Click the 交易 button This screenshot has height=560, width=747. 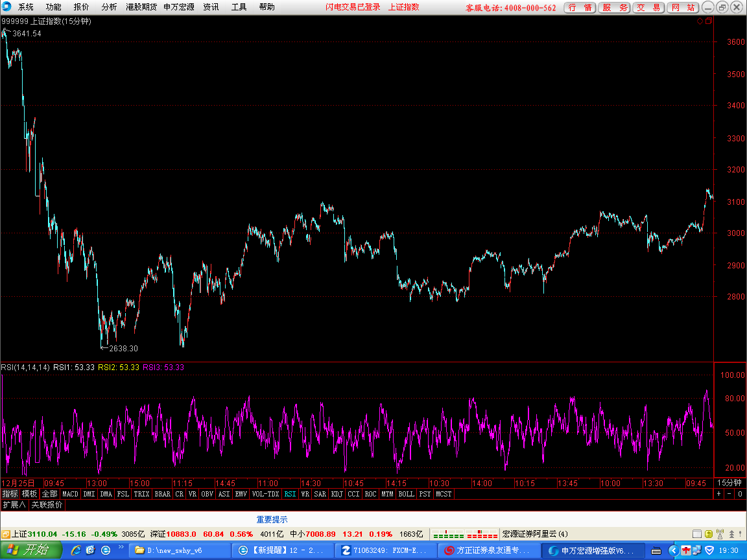pos(648,8)
